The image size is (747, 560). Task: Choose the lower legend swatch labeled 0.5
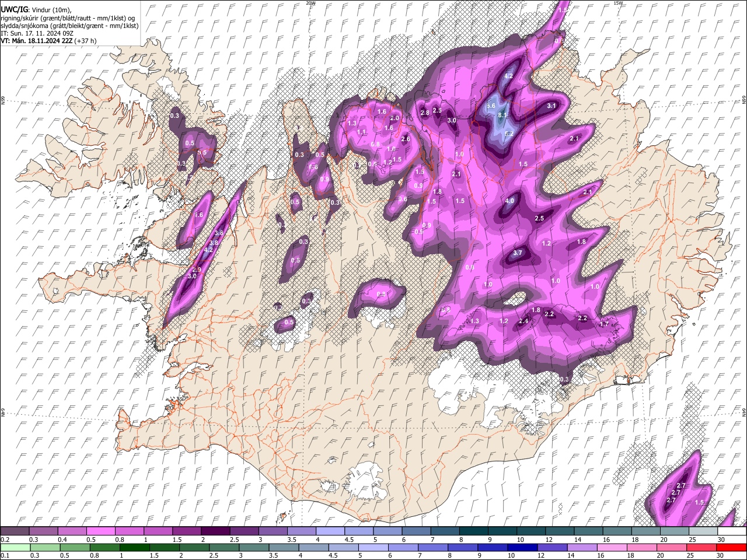coord(75,547)
